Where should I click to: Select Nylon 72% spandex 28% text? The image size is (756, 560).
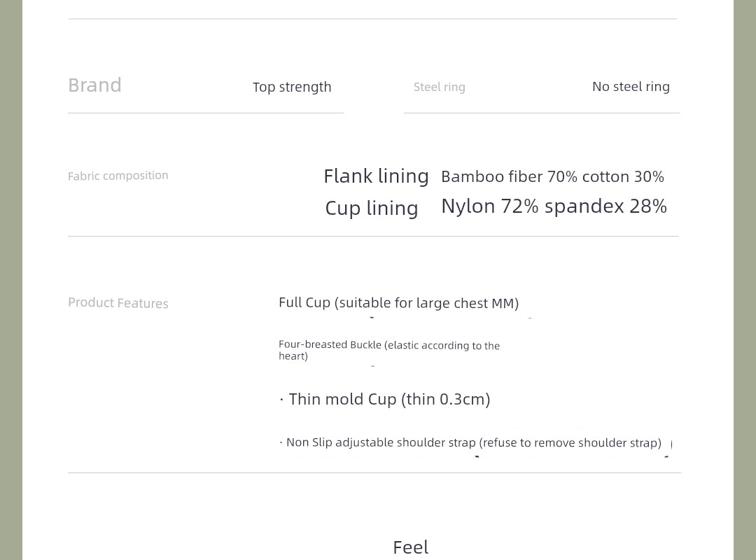coord(554,206)
